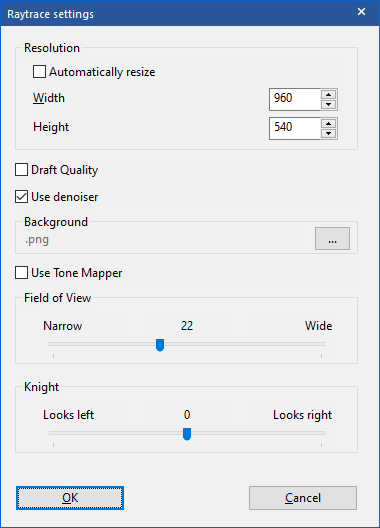Decrease Height with the down arrow
Image resolution: width=380 pixels, height=528 pixels.
click(328, 133)
